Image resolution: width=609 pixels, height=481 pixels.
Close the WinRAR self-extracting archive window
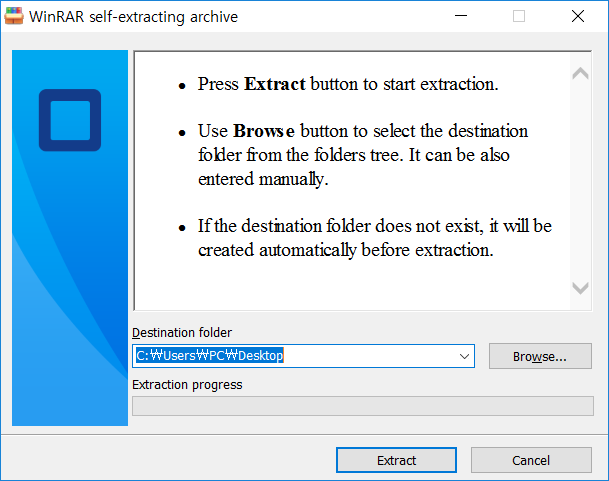point(578,16)
